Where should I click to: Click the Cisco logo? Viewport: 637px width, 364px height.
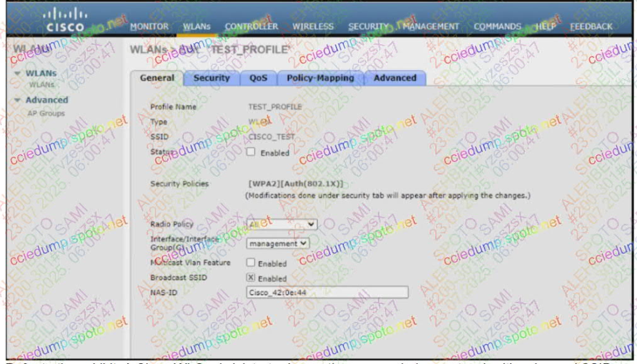65,21
